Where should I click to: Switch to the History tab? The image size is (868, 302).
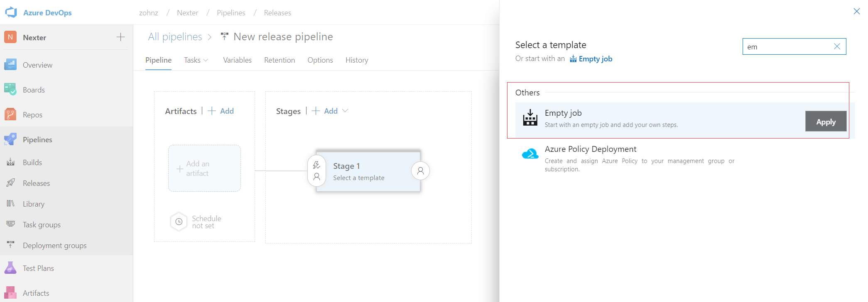(357, 60)
